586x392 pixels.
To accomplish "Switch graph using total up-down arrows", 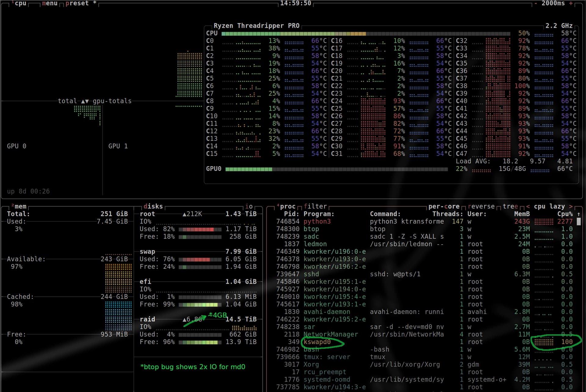I will [85, 101].
